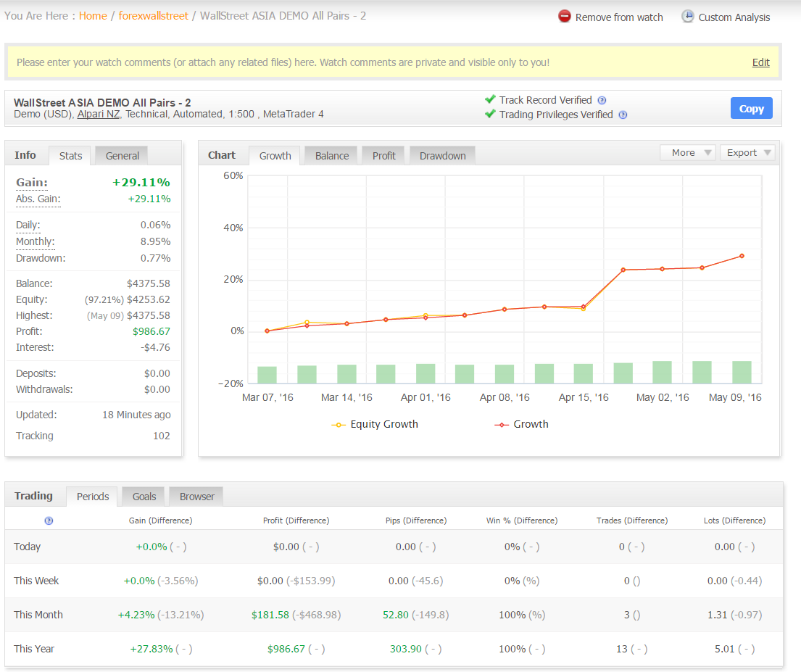Image resolution: width=801 pixels, height=672 pixels.
Task: Toggle Equity Growth series in chart legend
Action: click(x=375, y=424)
